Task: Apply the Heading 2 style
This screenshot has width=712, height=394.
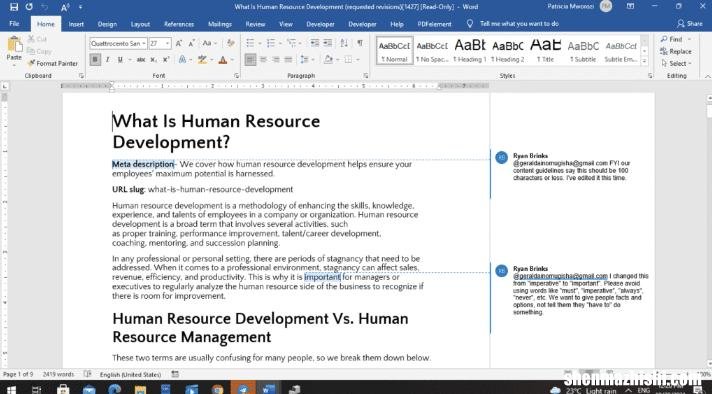Action: click(x=508, y=50)
